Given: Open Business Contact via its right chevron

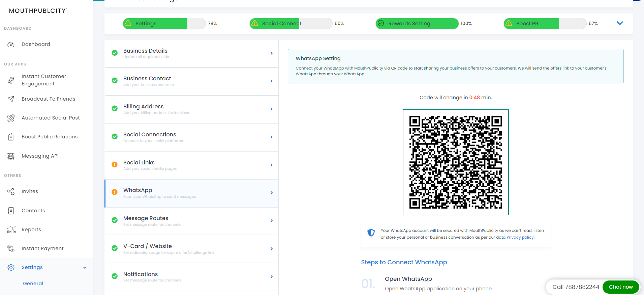Looking at the screenshot, I should click(x=272, y=81).
